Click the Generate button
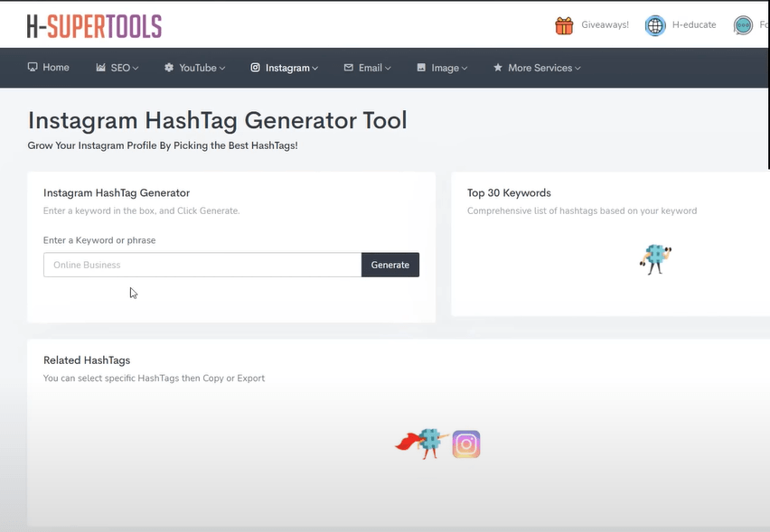770x532 pixels. 390,264
